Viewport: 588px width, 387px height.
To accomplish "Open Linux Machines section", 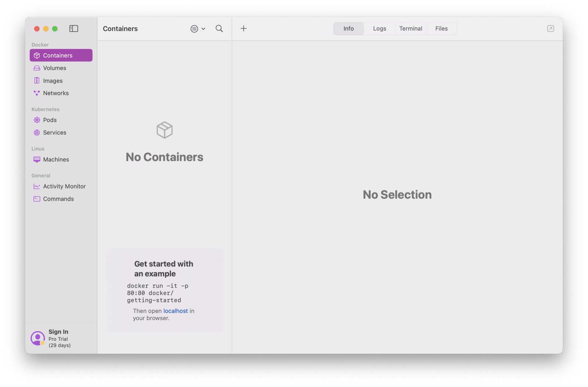I will click(61, 159).
